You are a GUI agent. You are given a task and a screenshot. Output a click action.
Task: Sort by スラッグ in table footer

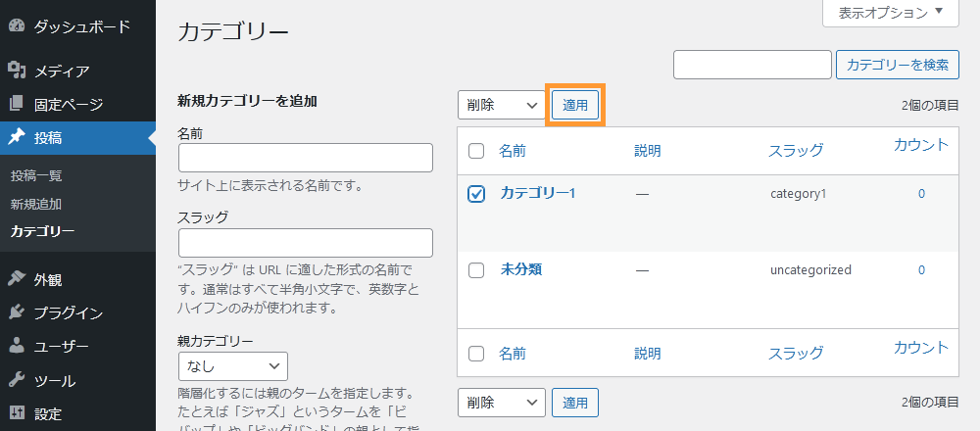point(796,354)
